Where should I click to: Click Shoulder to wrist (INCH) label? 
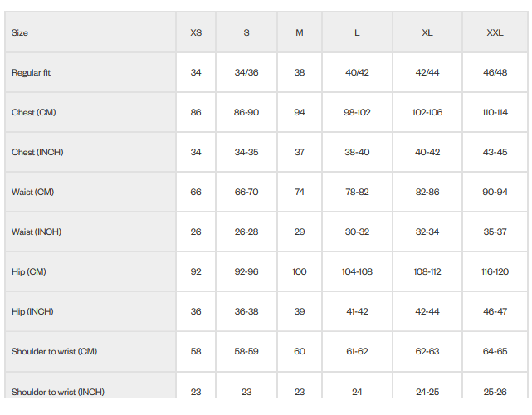[x=58, y=392]
